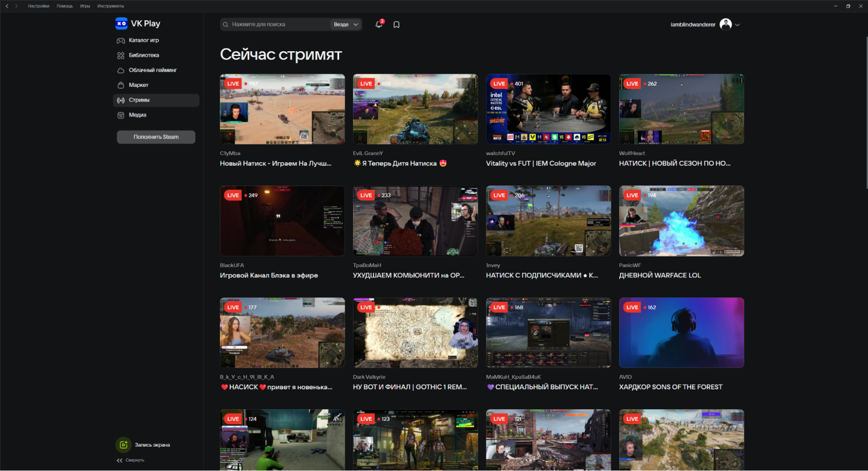Viewport: 868px width, 471px height.
Task: Open the bookmarks icon in header
Action: (x=396, y=25)
